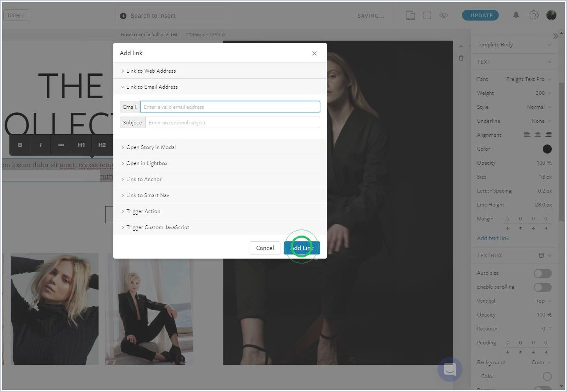Expand Open Story in Modal section
This screenshot has width=567, height=392.
click(220, 147)
